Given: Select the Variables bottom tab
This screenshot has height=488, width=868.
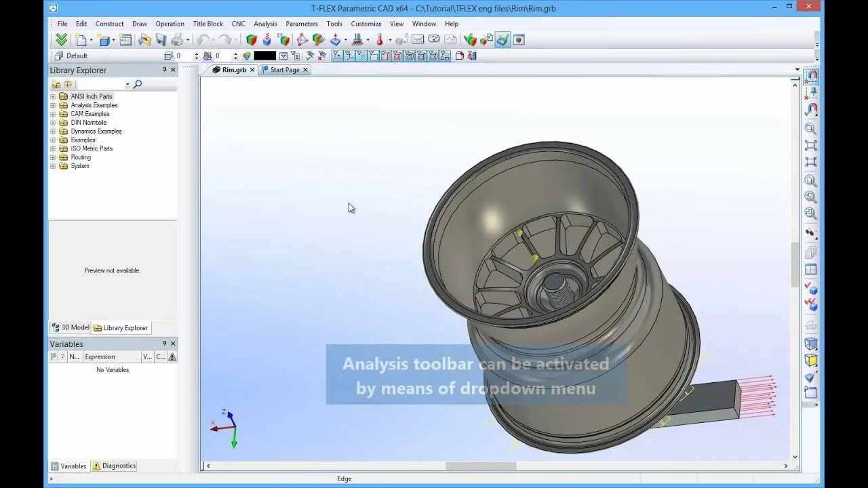Looking at the screenshot, I should click(x=68, y=466).
